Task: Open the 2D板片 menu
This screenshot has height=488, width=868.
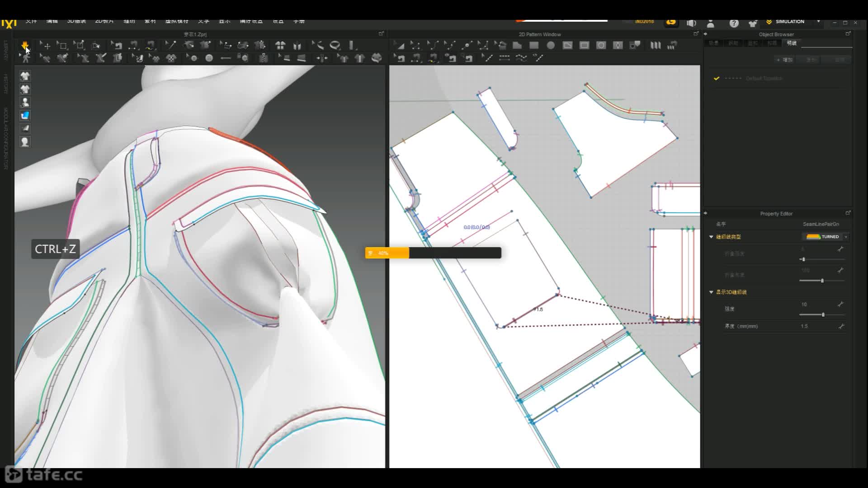Action: tap(104, 21)
